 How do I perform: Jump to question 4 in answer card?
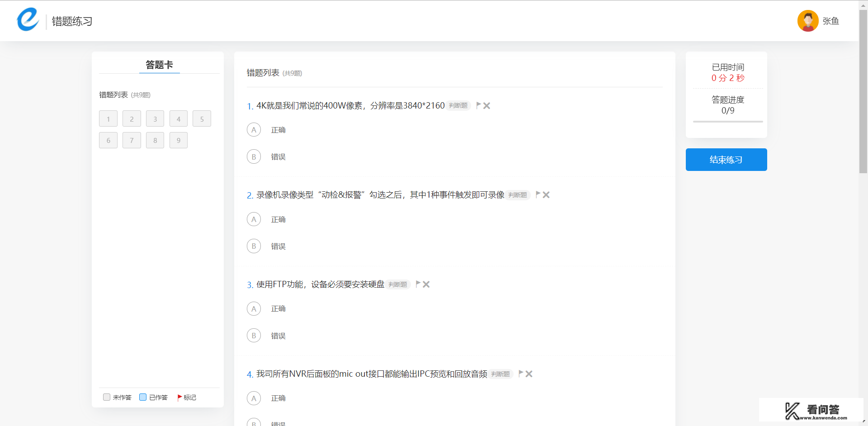[x=179, y=119]
